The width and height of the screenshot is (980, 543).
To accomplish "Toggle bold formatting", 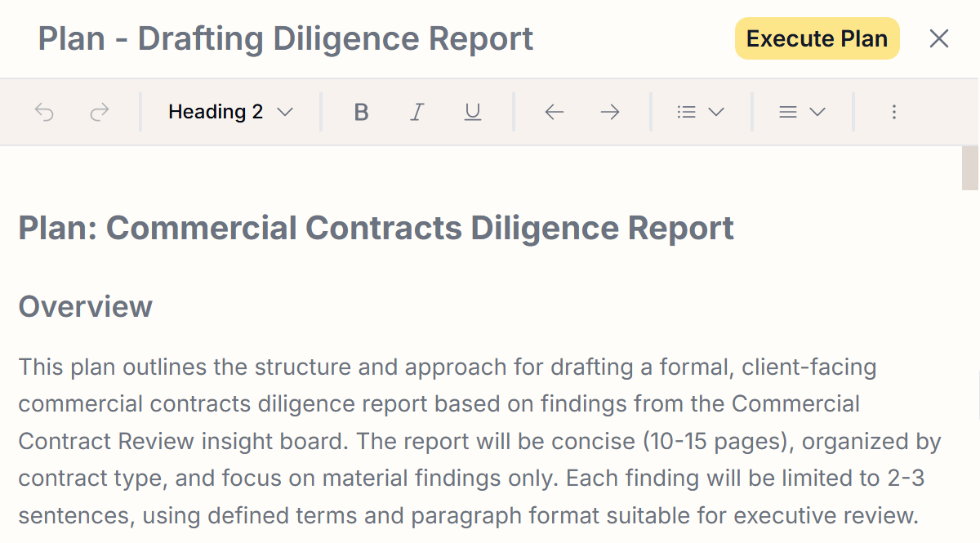I will (361, 112).
